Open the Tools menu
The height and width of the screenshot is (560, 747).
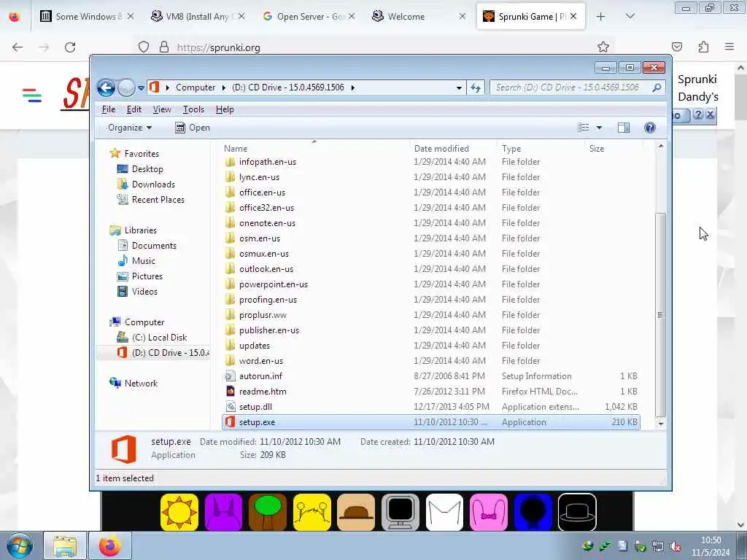click(193, 109)
